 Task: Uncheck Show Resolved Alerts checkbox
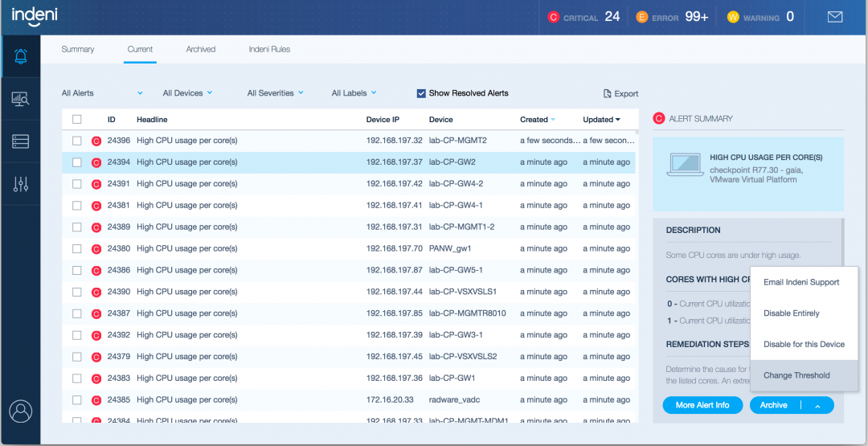[421, 93]
